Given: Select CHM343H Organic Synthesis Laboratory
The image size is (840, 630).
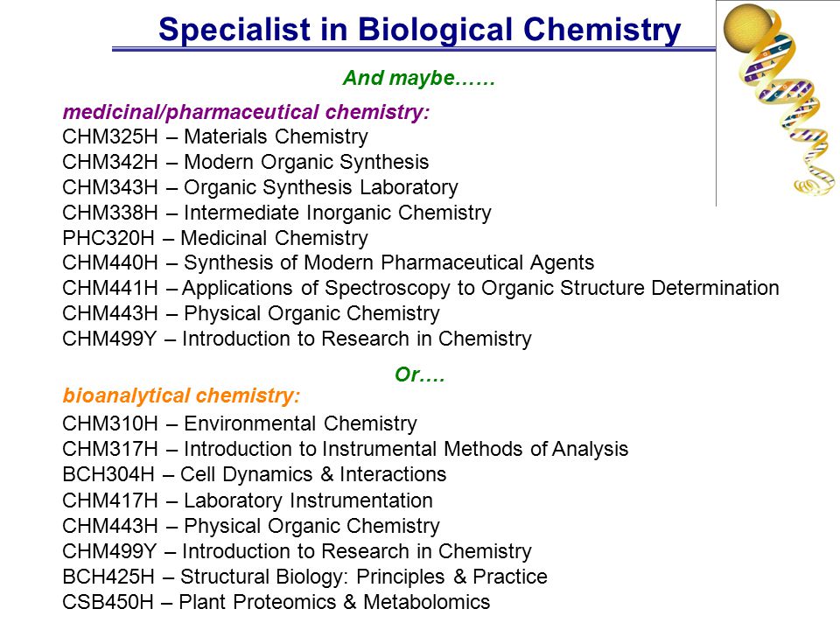Looking at the screenshot, I should [261, 187].
